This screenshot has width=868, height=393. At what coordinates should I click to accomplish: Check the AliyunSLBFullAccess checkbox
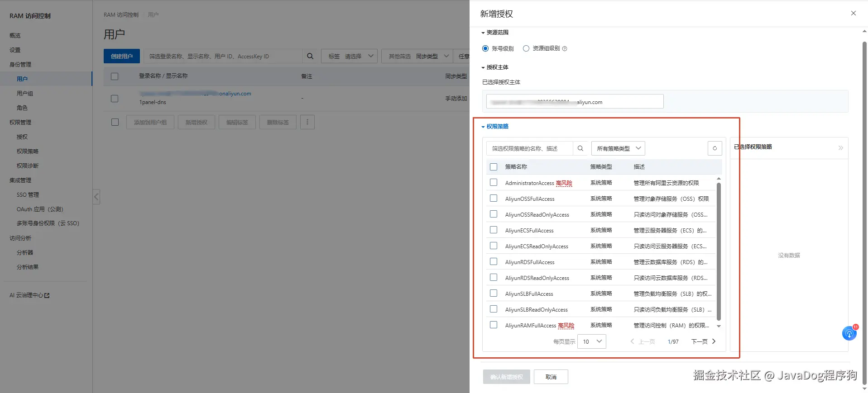click(x=494, y=294)
